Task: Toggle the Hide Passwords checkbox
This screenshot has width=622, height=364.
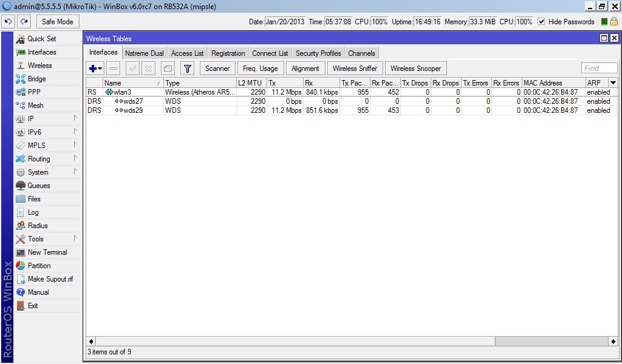Action: (541, 22)
